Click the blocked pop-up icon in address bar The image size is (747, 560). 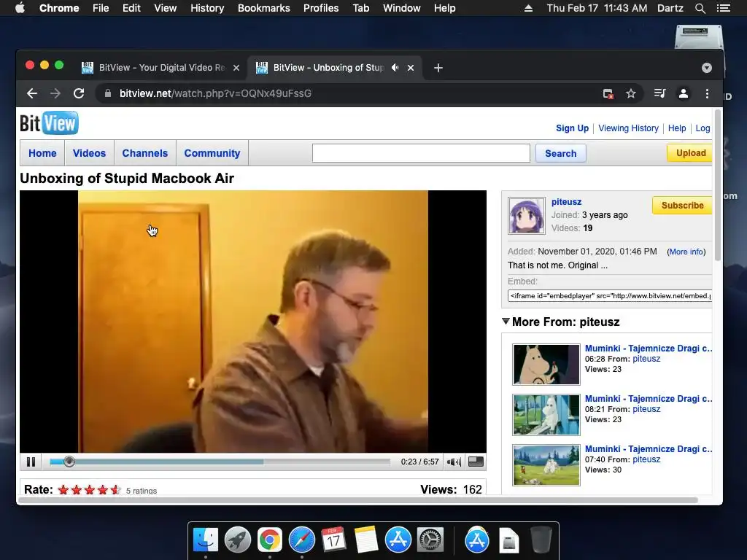pos(608,94)
